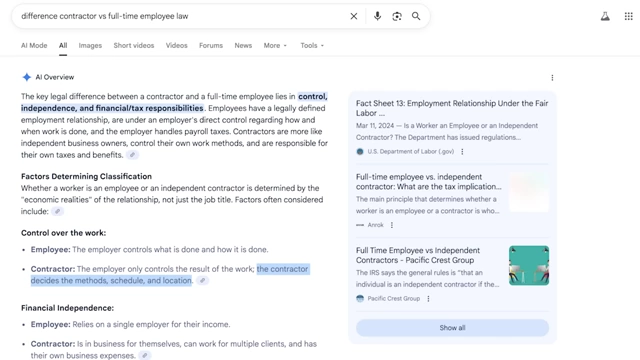Switch to Forums tab
The image size is (640, 360).
[x=211, y=46]
